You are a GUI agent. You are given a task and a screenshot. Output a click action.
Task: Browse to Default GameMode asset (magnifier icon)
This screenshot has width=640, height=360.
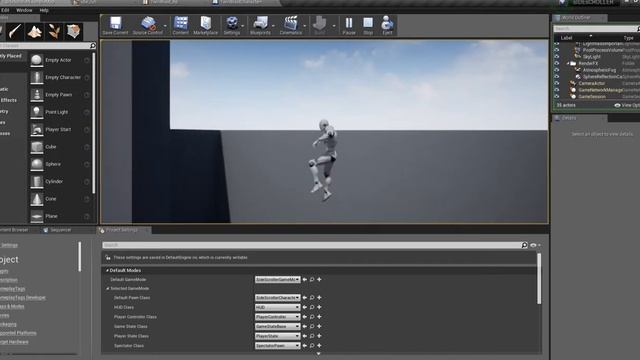click(312, 280)
